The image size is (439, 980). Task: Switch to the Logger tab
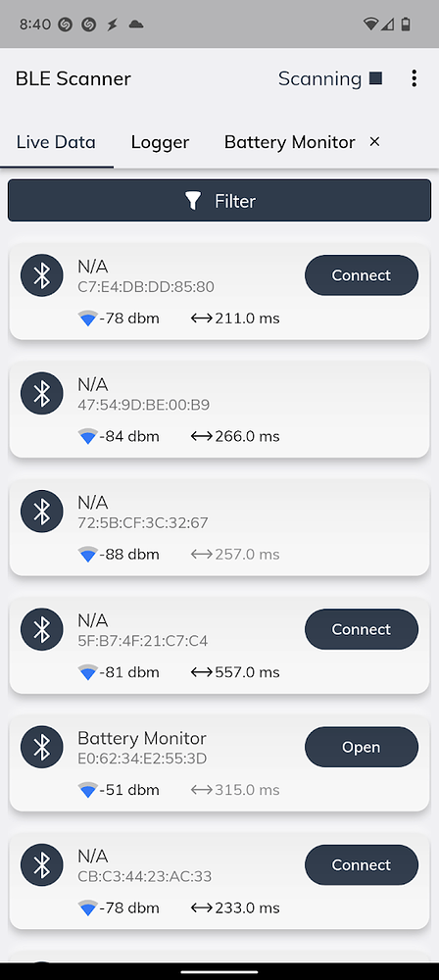pos(160,142)
